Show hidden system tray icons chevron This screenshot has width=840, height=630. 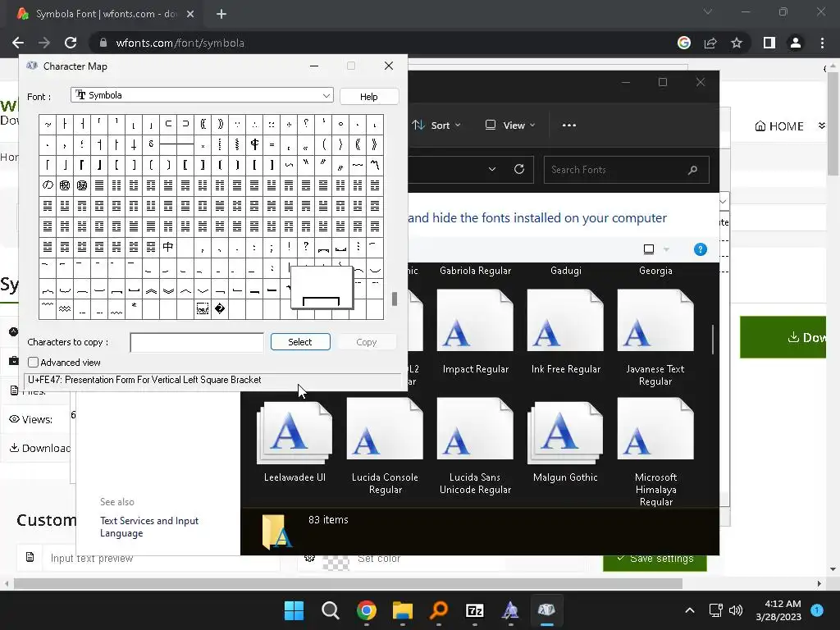[690, 610]
